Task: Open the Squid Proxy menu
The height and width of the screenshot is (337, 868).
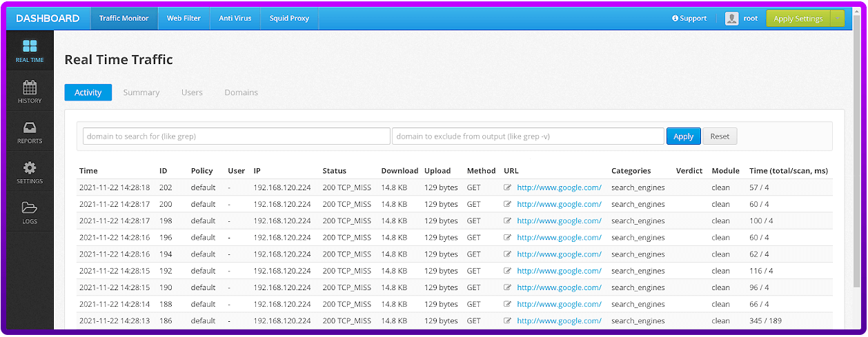Action: pos(289,19)
